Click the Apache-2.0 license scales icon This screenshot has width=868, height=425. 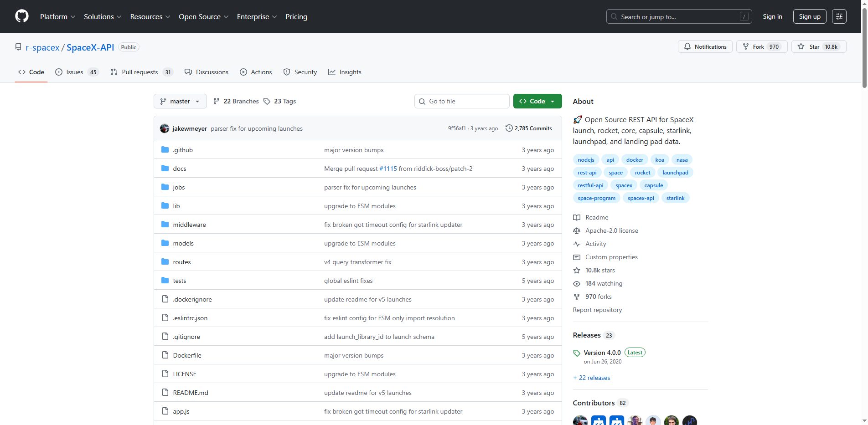click(x=577, y=230)
